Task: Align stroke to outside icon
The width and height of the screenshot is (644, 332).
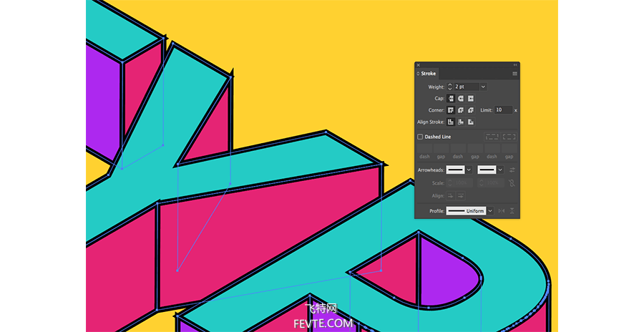Action: 471,122
